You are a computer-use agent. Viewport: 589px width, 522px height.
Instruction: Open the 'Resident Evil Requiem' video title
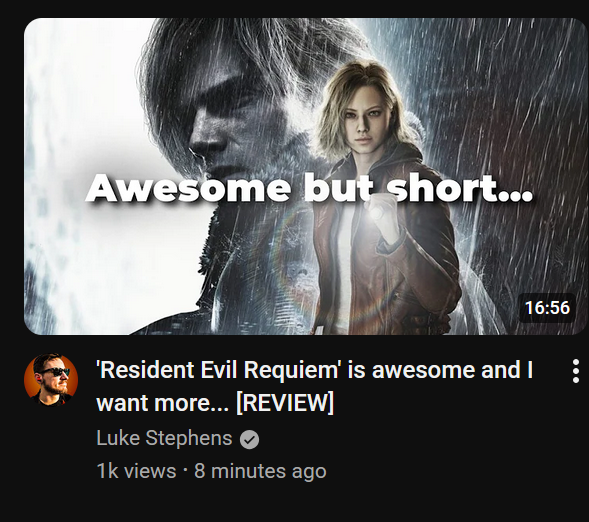(x=315, y=386)
